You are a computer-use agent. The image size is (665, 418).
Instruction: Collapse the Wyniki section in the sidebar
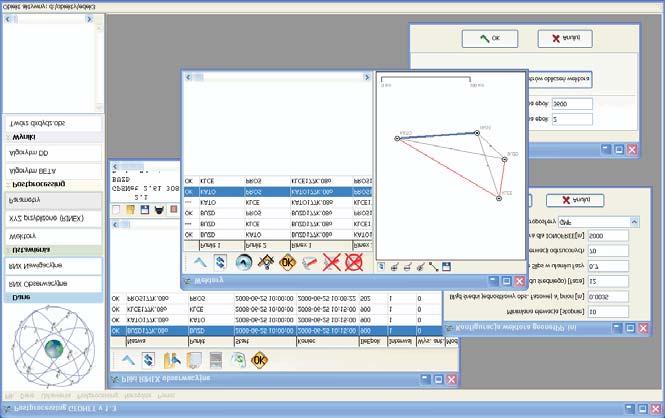(x=53, y=137)
